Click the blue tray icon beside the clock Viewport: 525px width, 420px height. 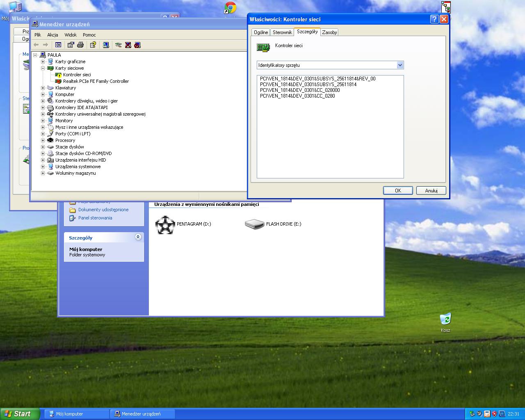pyautogui.click(x=502, y=414)
